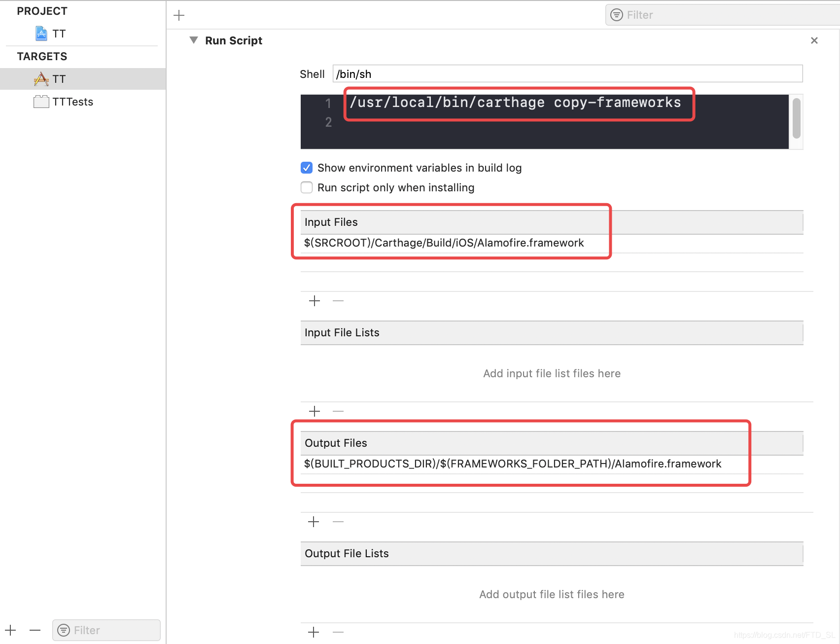
Task: Remove output file with minus button
Action: coord(338,522)
